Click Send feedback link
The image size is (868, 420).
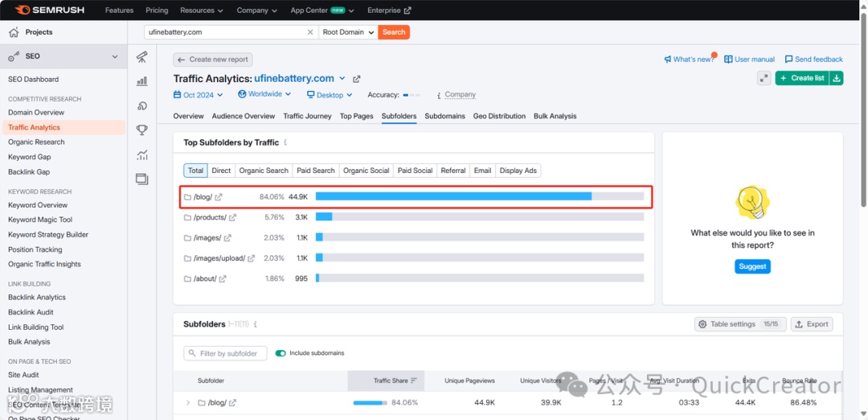[813, 60]
